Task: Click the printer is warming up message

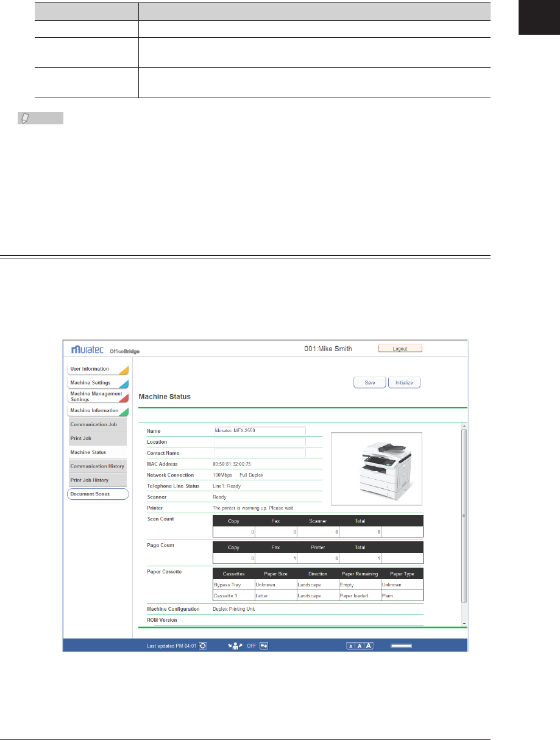Action: pos(253,507)
